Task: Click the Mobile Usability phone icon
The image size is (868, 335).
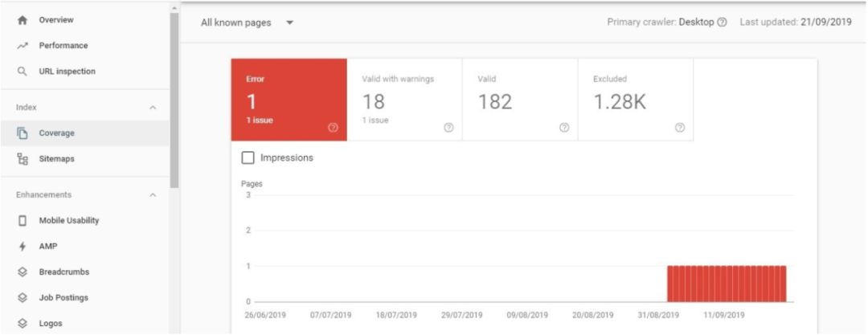Action: [x=23, y=220]
